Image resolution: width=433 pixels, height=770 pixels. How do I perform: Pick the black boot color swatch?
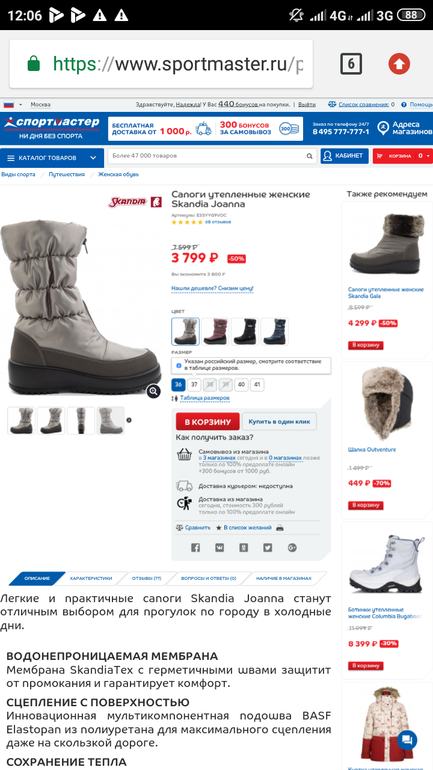click(x=244, y=331)
